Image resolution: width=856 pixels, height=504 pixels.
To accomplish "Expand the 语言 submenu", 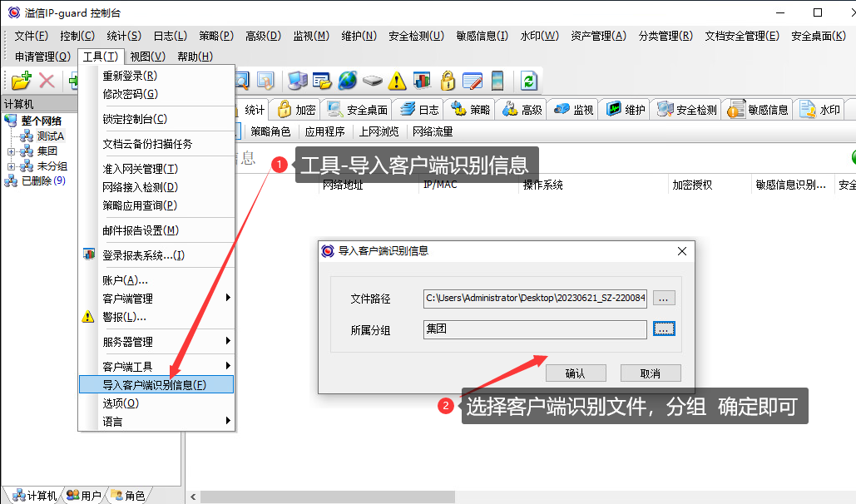I will (156, 421).
